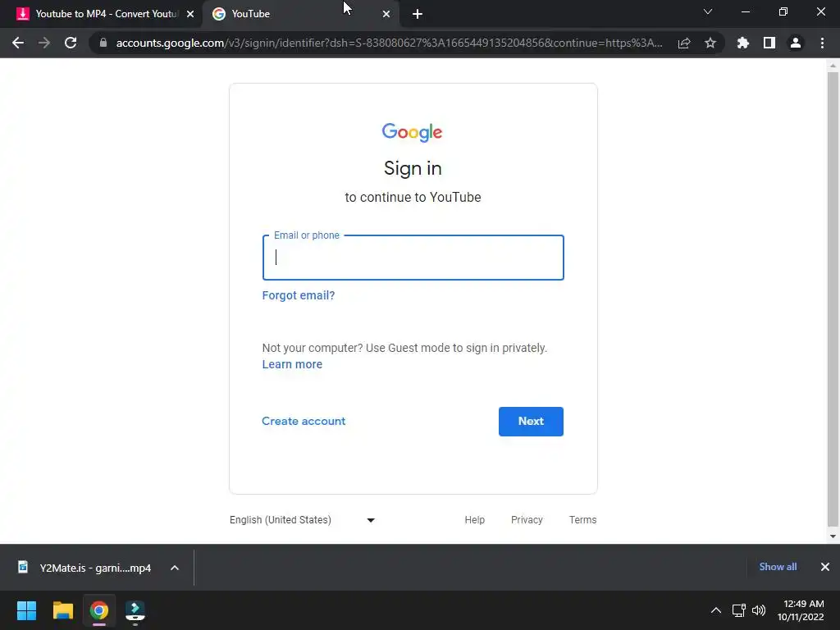Screen dimensions: 840x630
Task: Restore down the Chrome window
Action: [783, 11]
